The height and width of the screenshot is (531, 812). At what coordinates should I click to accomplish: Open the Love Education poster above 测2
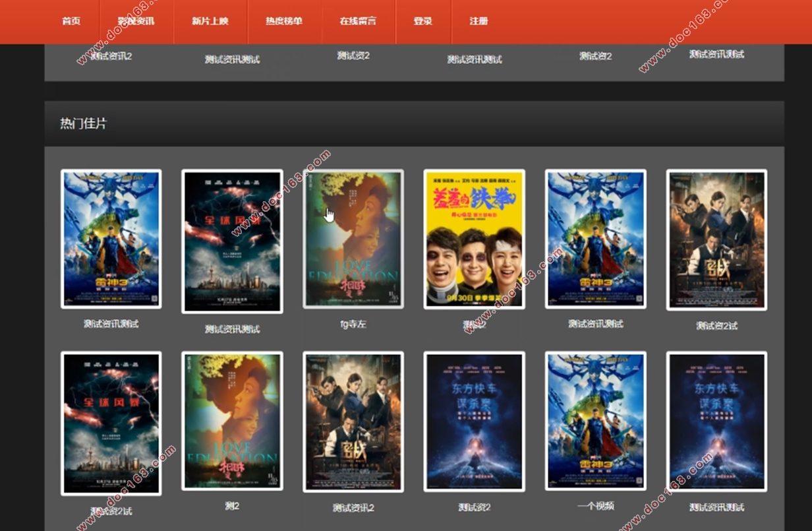pyautogui.click(x=232, y=421)
